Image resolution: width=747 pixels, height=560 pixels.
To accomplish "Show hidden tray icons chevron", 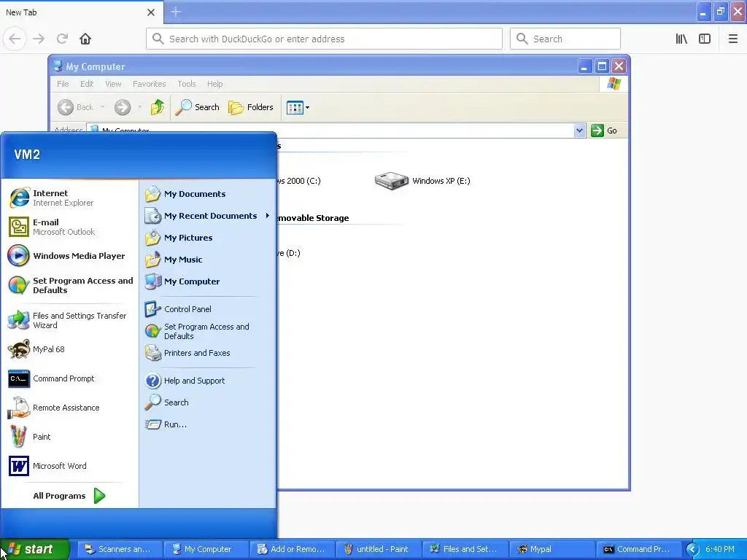I will tap(692, 549).
